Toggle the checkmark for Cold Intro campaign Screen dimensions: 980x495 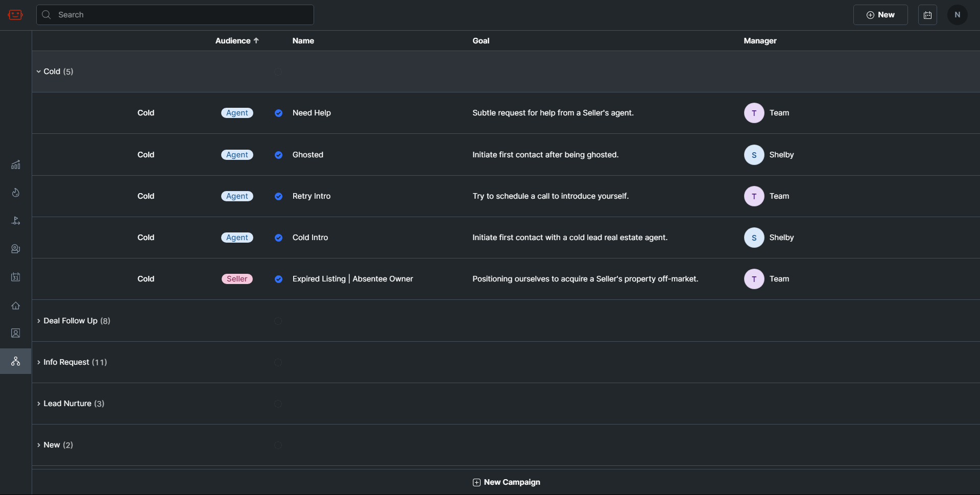278,238
